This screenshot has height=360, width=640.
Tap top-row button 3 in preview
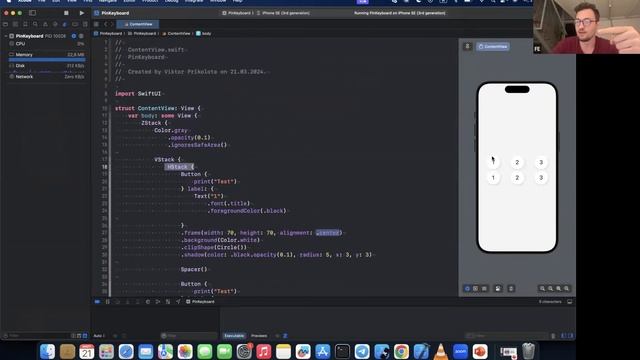pyautogui.click(x=541, y=162)
